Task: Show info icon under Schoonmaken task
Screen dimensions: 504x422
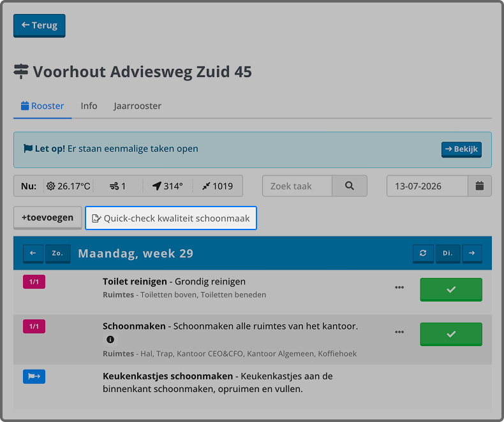Action: 110,340
